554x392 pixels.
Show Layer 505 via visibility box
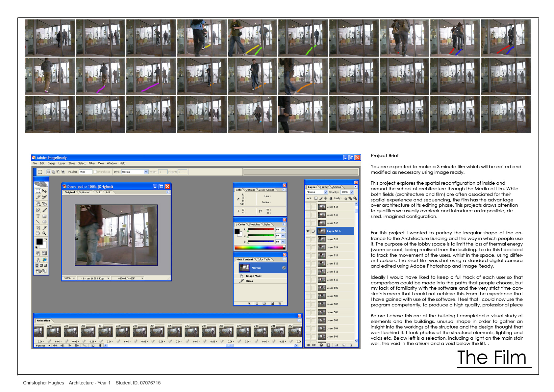point(308,320)
